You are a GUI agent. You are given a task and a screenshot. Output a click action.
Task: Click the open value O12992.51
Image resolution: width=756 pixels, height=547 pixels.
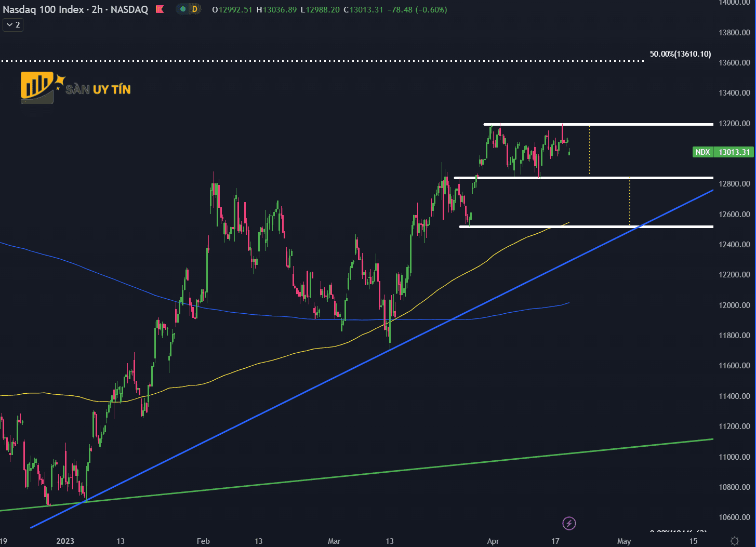click(x=232, y=9)
